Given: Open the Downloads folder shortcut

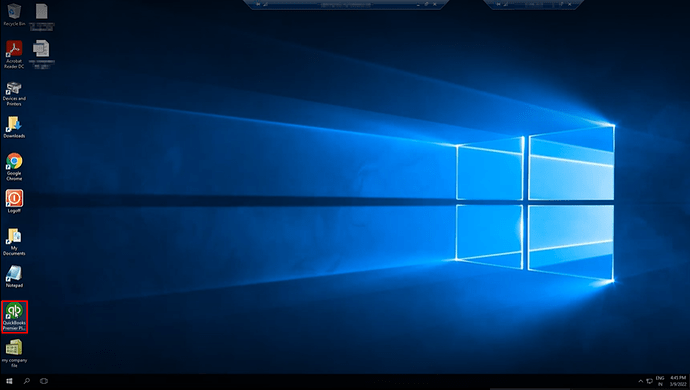Looking at the screenshot, I should tap(14, 127).
